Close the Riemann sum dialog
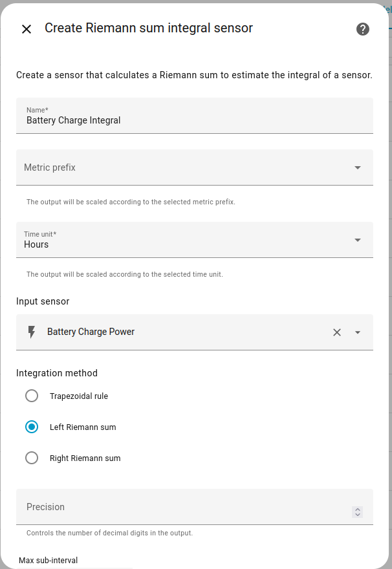392x569 pixels. tap(27, 29)
